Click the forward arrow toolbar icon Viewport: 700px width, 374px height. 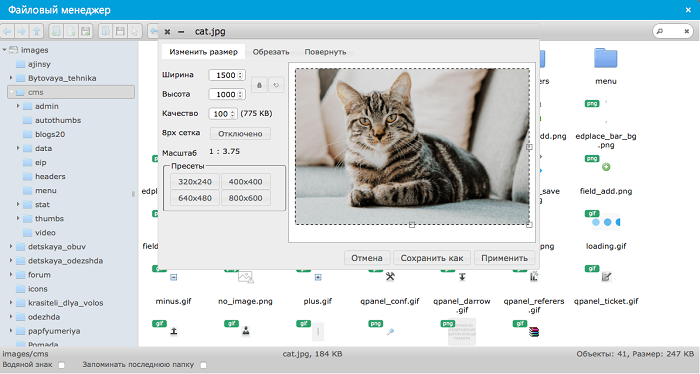21,31
